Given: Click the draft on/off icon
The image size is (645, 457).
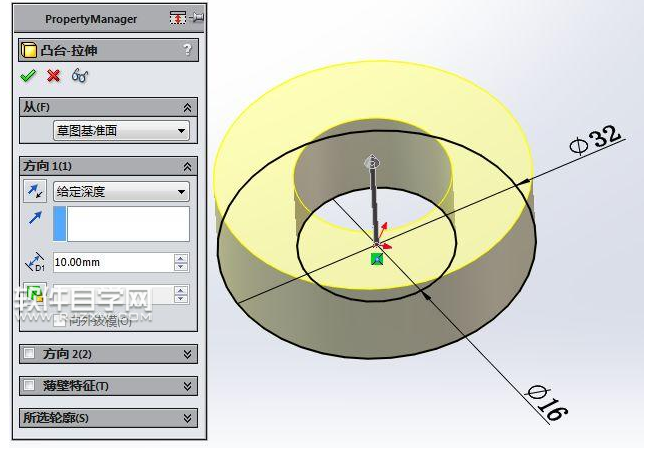Looking at the screenshot, I should coord(33,294).
